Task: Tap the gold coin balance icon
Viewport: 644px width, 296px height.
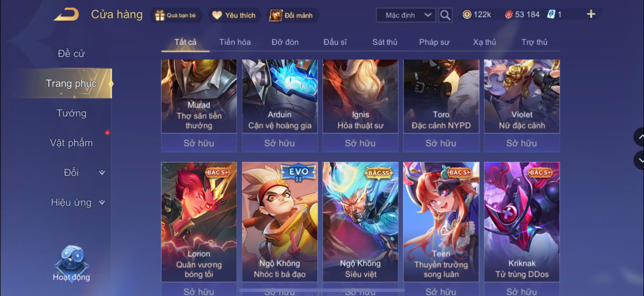Action: point(467,15)
